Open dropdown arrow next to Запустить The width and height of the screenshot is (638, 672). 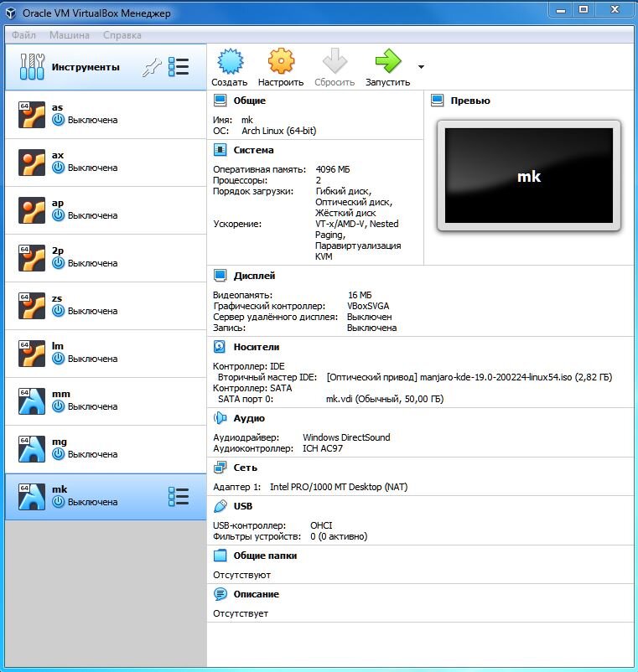point(421,67)
